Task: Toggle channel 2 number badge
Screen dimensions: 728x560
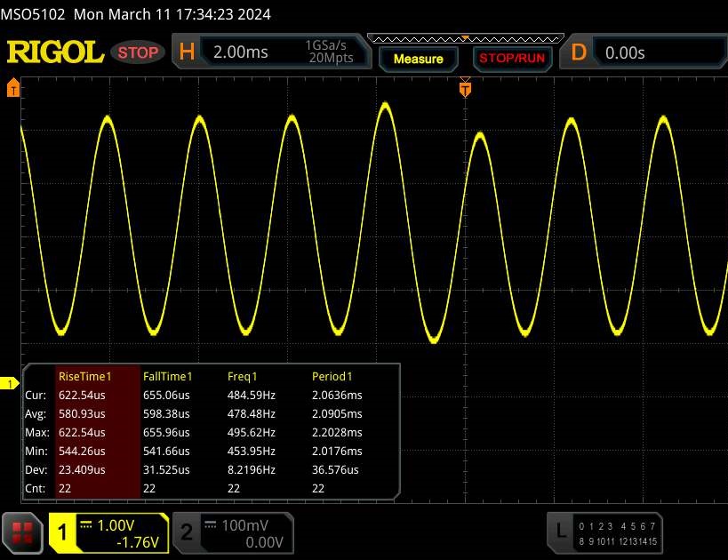Action: point(186,532)
